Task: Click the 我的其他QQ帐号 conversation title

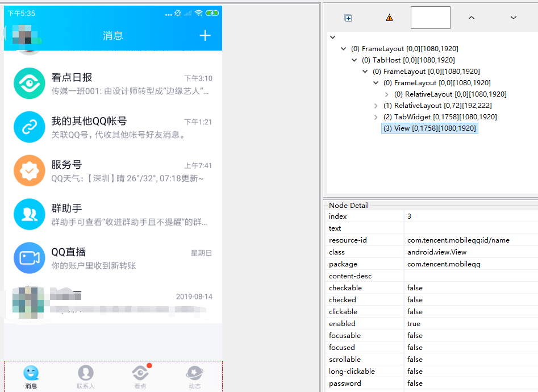Action: click(x=89, y=121)
